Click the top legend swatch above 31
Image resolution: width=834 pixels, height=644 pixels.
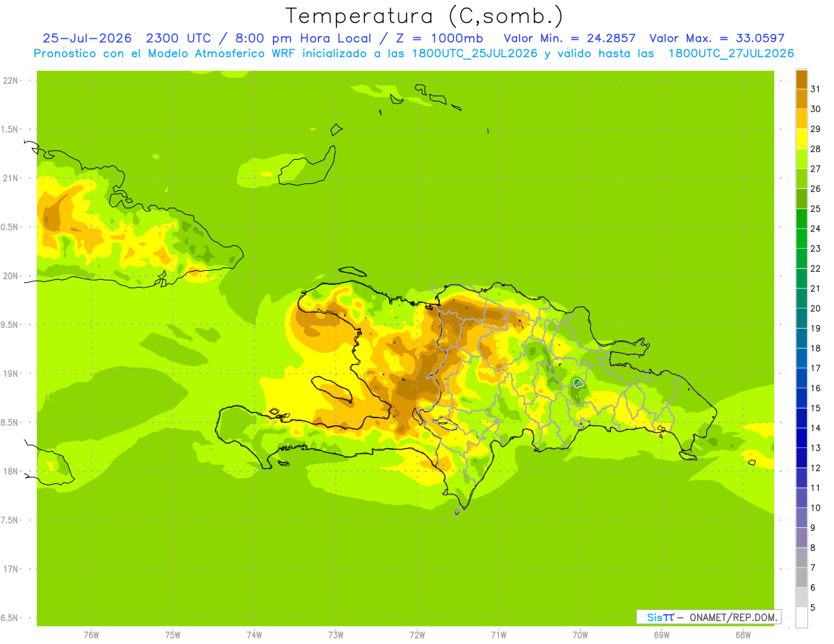click(x=801, y=79)
